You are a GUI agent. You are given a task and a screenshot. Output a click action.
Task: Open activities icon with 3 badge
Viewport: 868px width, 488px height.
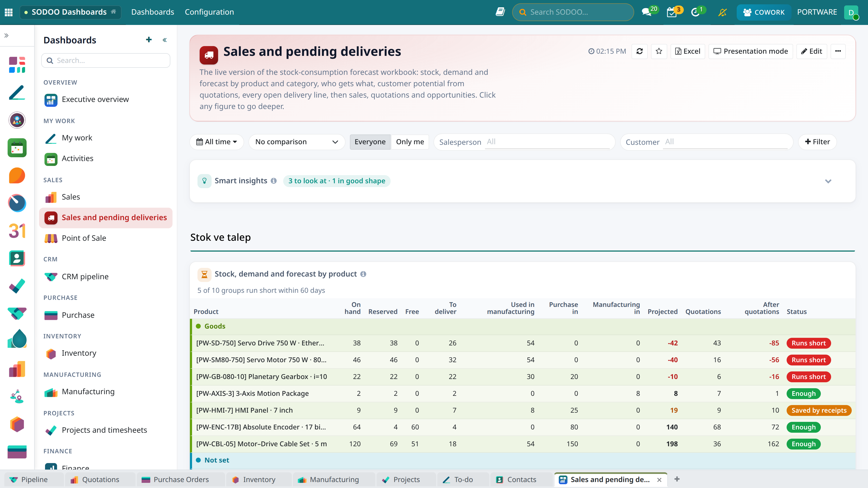[672, 12]
